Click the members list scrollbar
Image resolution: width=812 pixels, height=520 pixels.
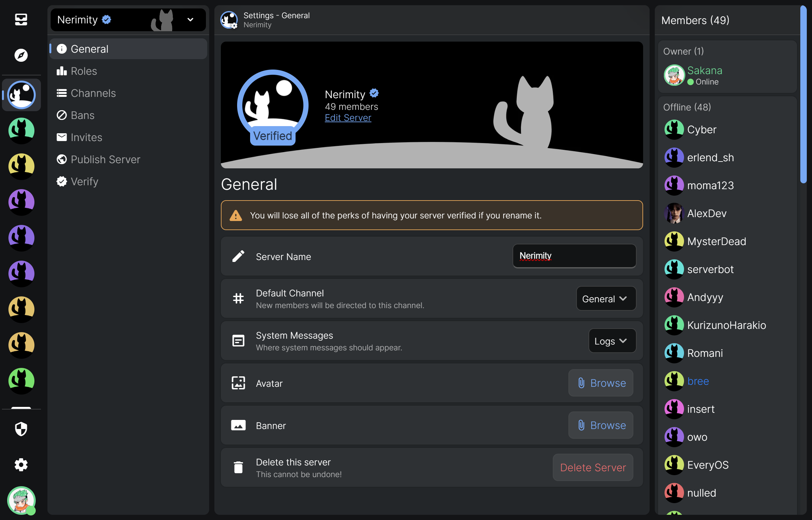(x=803, y=95)
